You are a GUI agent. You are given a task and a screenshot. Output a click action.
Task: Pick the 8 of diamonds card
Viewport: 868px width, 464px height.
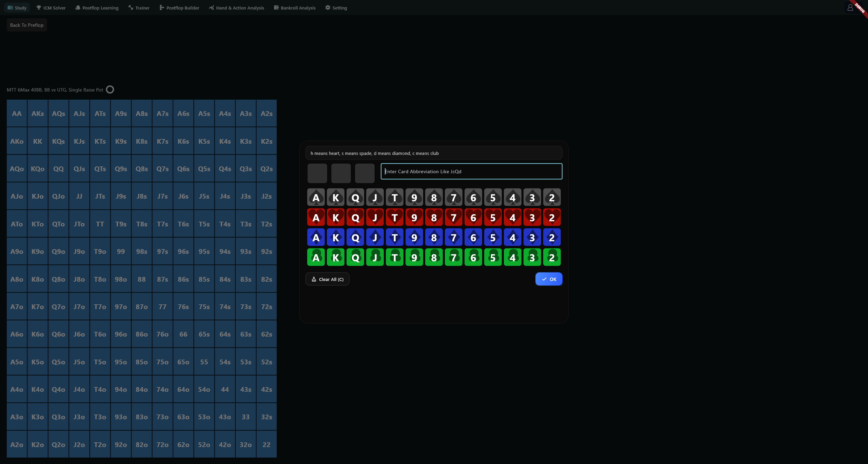point(434,237)
